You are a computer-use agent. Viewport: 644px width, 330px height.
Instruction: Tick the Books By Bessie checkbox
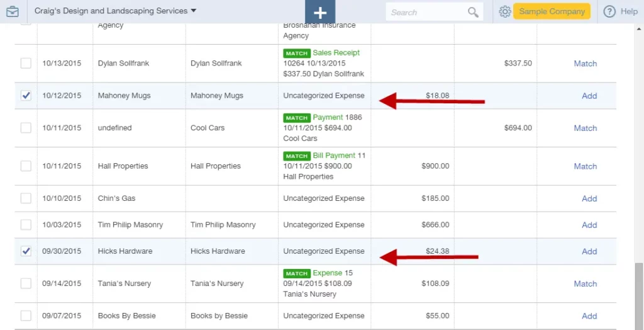coord(26,316)
